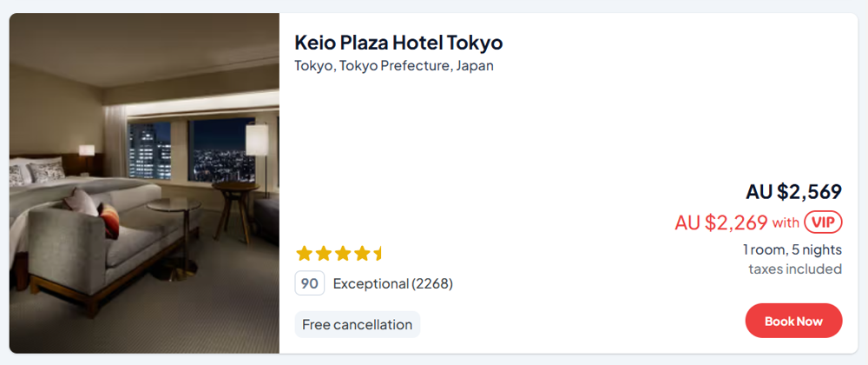The image size is (868, 365).
Task: Click the 90 review score badge
Action: click(x=310, y=283)
